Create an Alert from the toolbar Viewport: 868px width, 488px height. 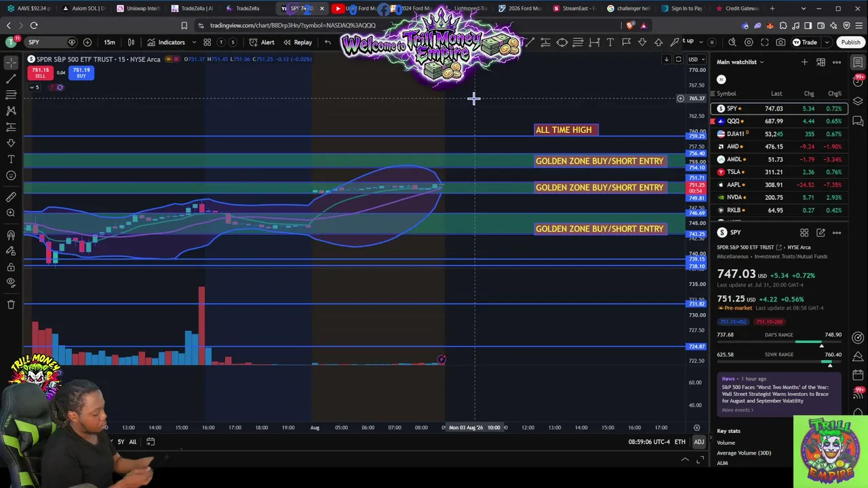pyautogui.click(x=262, y=42)
